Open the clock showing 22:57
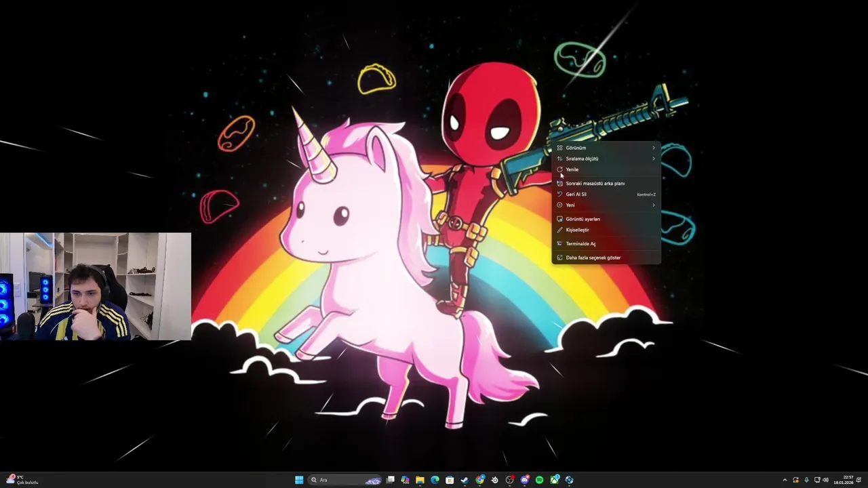Image resolution: width=868 pixels, height=488 pixels. [844, 480]
